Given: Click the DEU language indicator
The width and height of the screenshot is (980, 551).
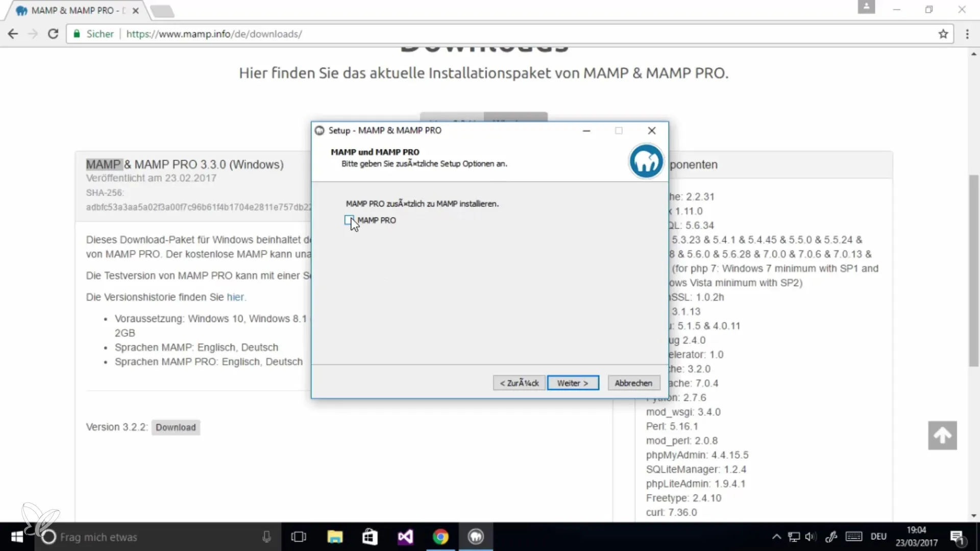Looking at the screenshot, I should point(878,537).
